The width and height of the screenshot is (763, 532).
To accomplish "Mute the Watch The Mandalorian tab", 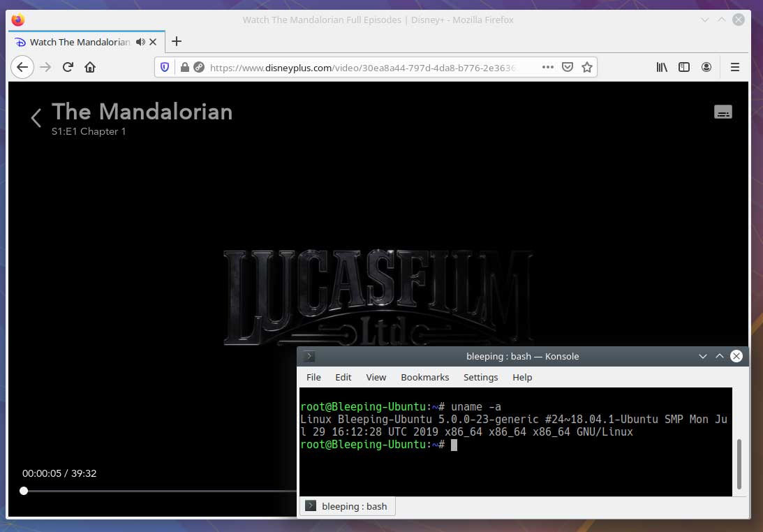I will (x=140, y=42).
